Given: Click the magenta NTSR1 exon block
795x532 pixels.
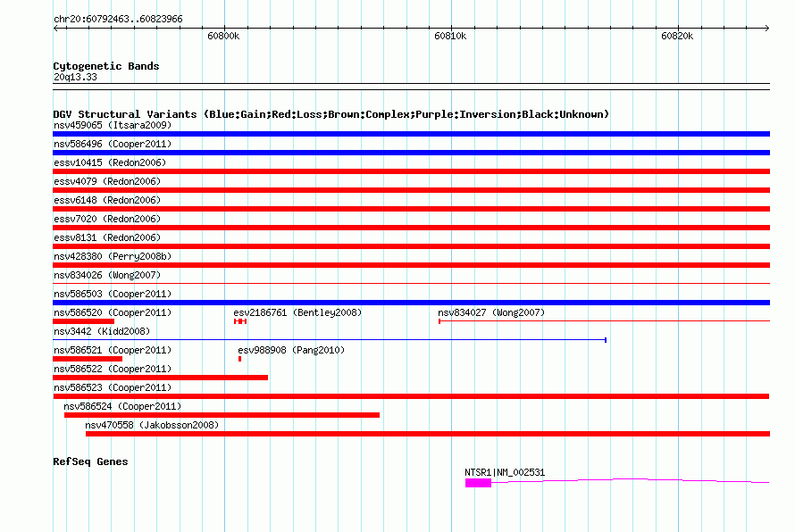Looking at the screenshot, I should (478, 484).
